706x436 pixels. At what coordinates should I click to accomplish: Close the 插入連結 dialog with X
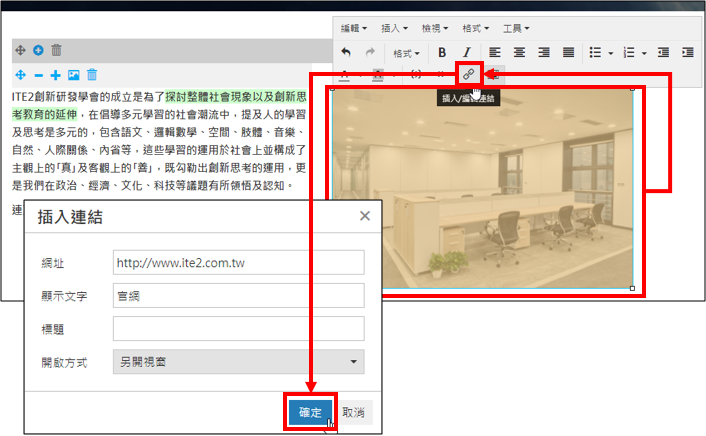[x=365, y=216]
